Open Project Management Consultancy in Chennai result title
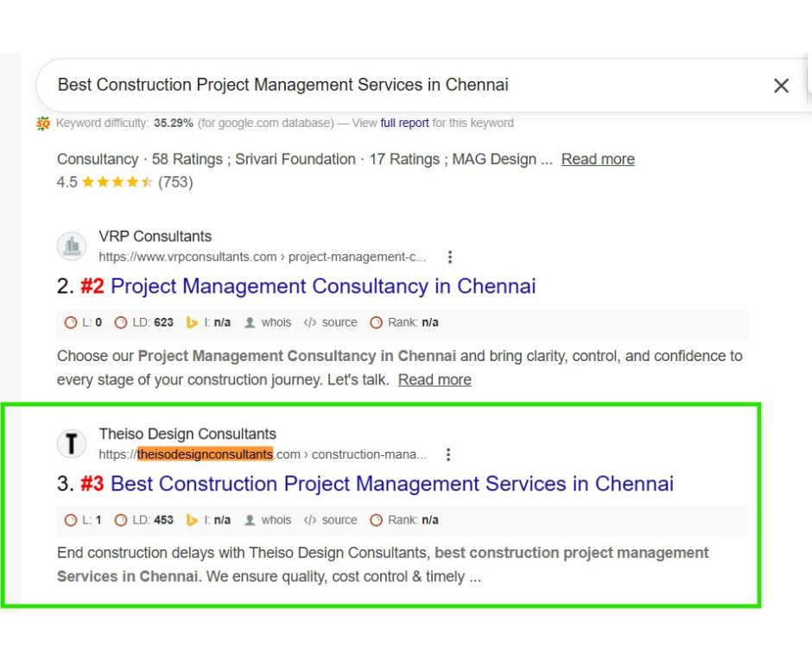The height and width of the screenshot is (666, 812). [x=323, y=287]
